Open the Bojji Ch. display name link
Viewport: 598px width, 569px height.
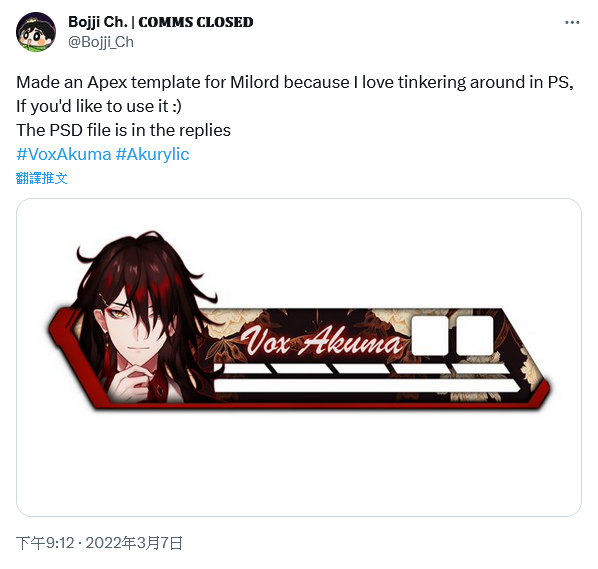click(161, 22)
